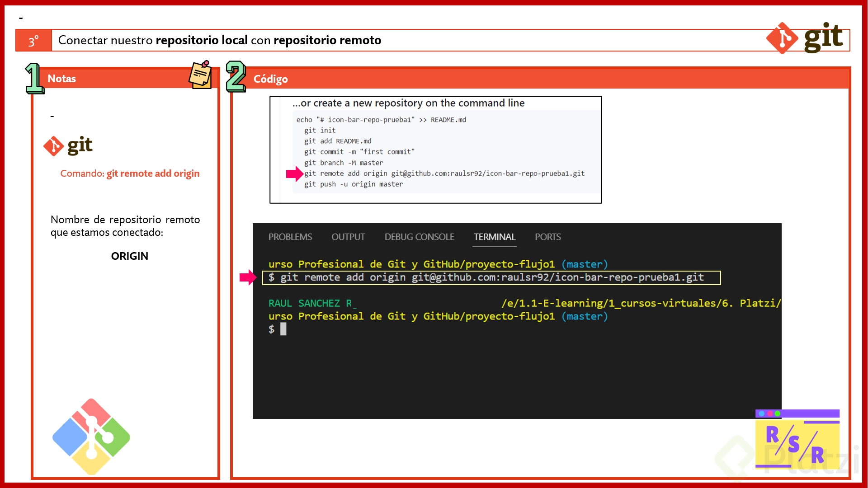Click 'git push -u origin master' line
The width and height of the screenshot is (868, 488).
pos(354,184)
